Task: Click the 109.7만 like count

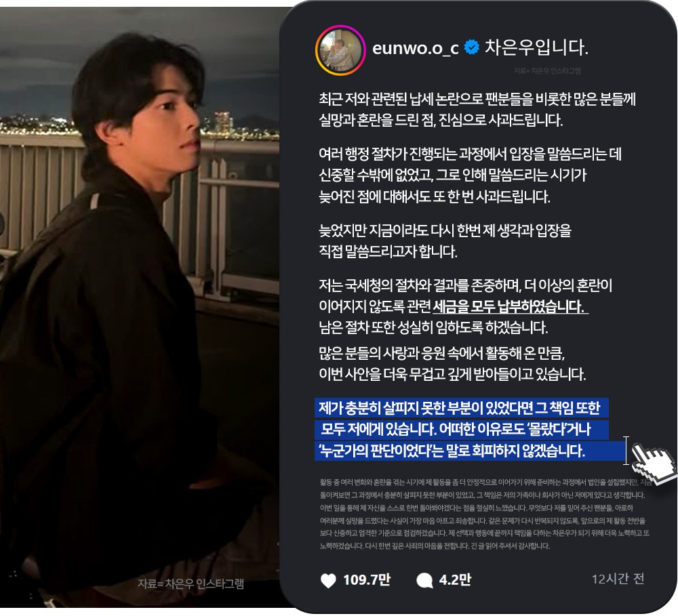Action: pos(367,579)
